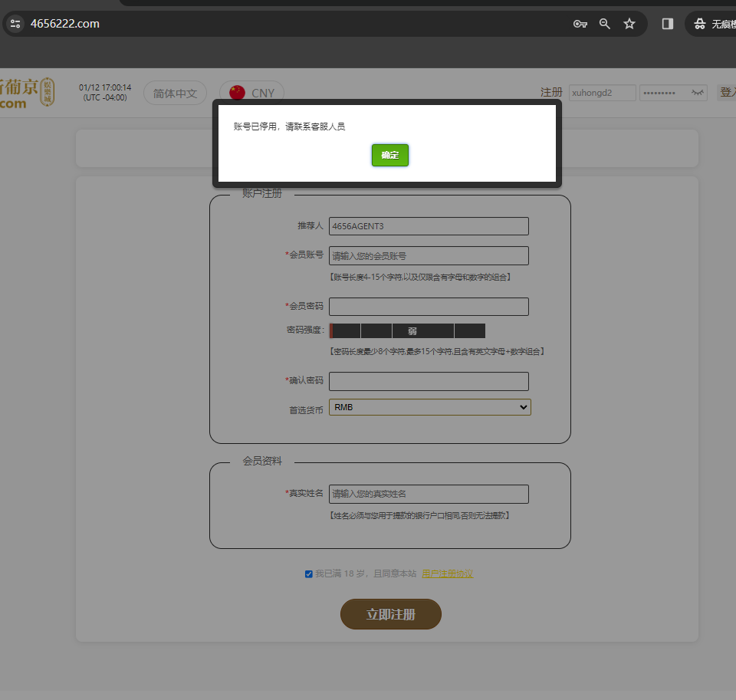Toggle the age 18 agreement checkbox
The image size is (736, 700).
coord(308,573)
